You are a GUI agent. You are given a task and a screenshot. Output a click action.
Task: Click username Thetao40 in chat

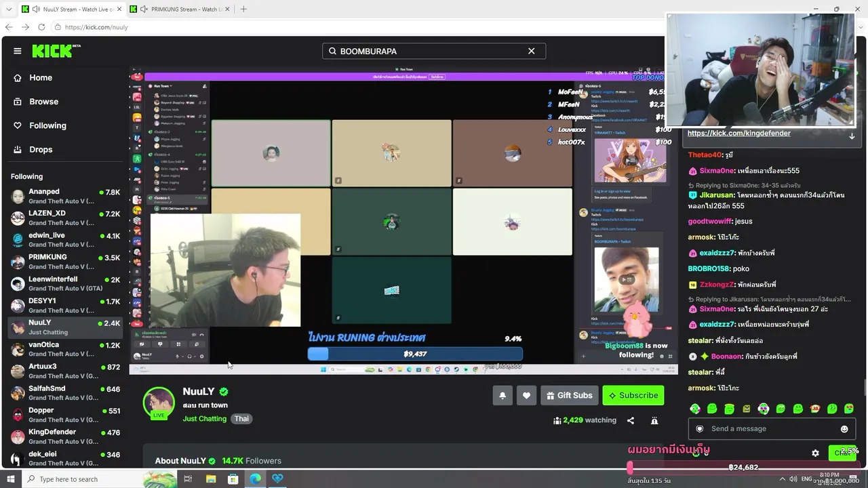pos(705,155)
